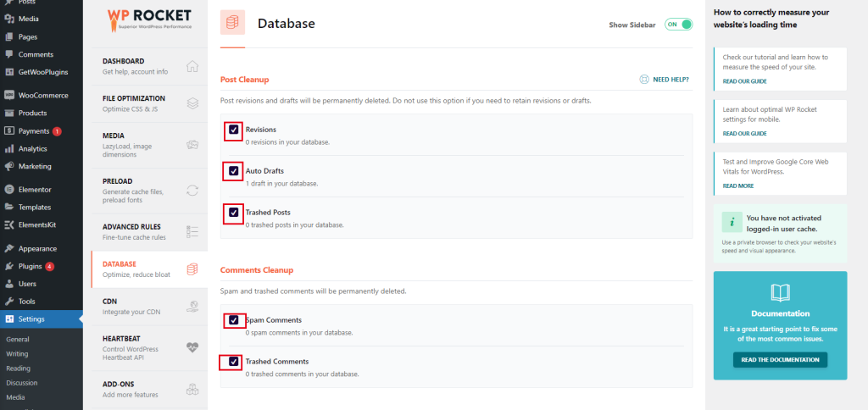Viewport: 868px width, 410px height.
Task: Click the CDN globe-hand icon
Action: [192, 307]
